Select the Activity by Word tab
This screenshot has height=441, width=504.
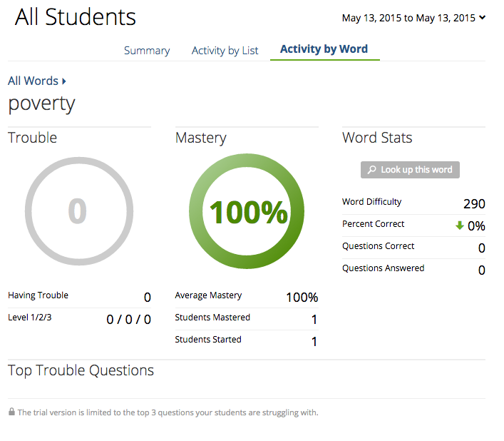click(324, 49)
